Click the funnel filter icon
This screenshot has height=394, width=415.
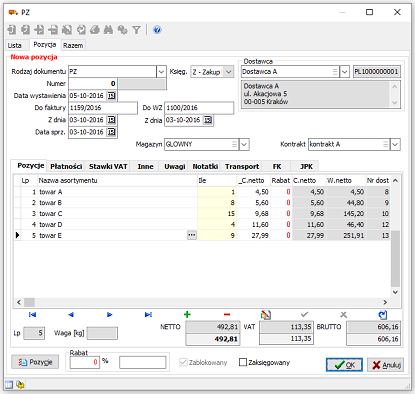[x=136, y=30]
